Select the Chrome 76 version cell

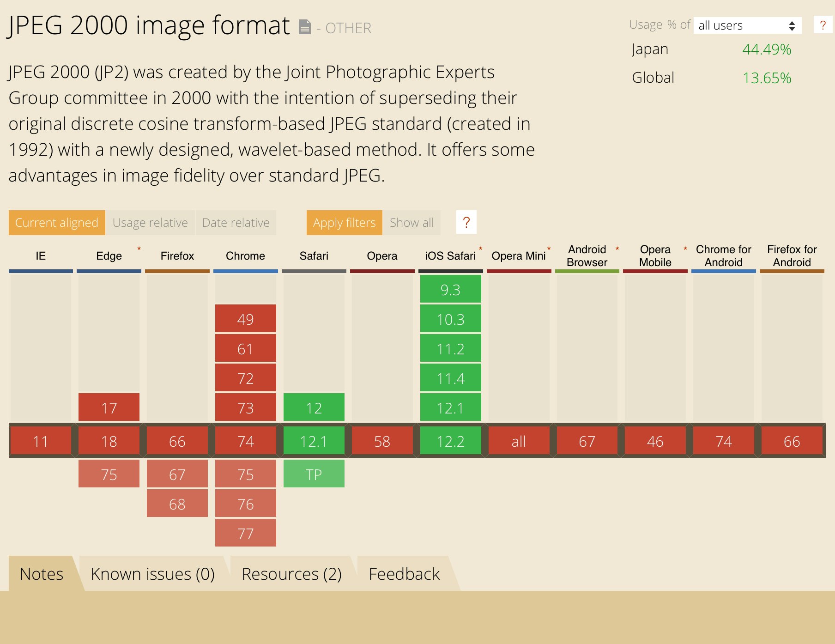[x=246, y=503]
